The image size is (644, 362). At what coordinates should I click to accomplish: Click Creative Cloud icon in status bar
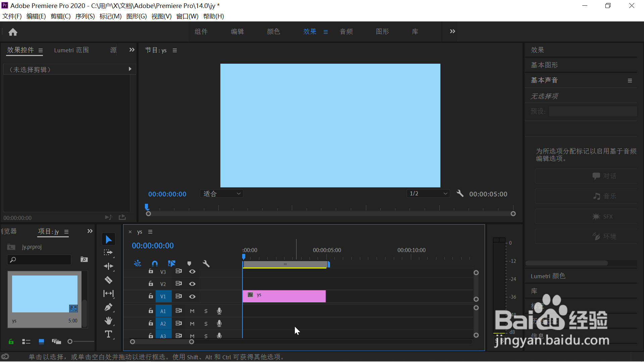pyautogui.click(x=5, y=357)
